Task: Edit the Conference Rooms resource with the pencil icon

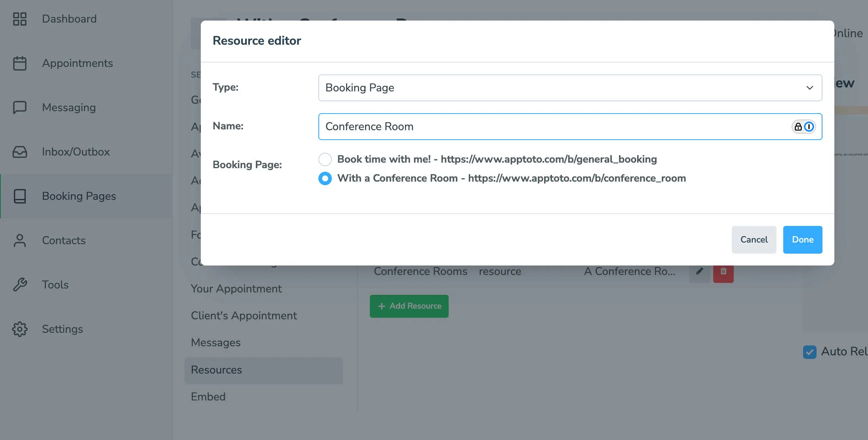Action: (699, 271)
